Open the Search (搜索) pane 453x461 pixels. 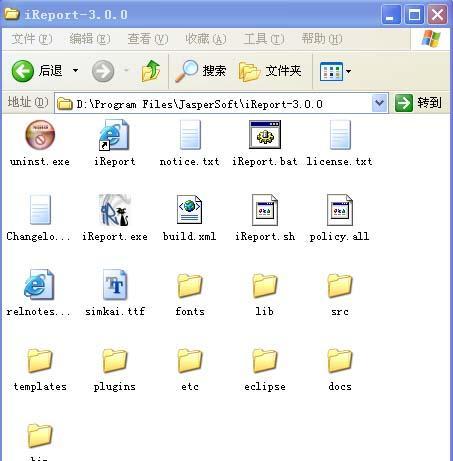click(201, 71)
